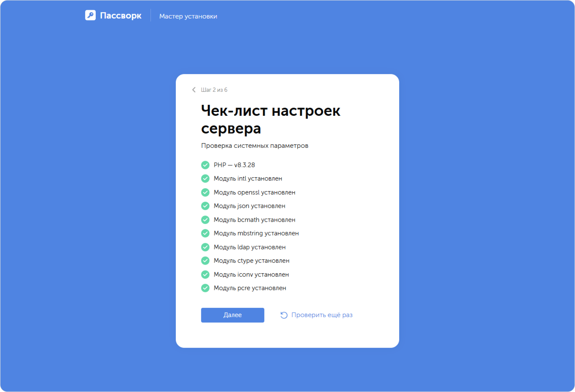Click the checkmark icon for Модуль ctype
Screen dimensions: 575x392
click(x=205, y=260)
